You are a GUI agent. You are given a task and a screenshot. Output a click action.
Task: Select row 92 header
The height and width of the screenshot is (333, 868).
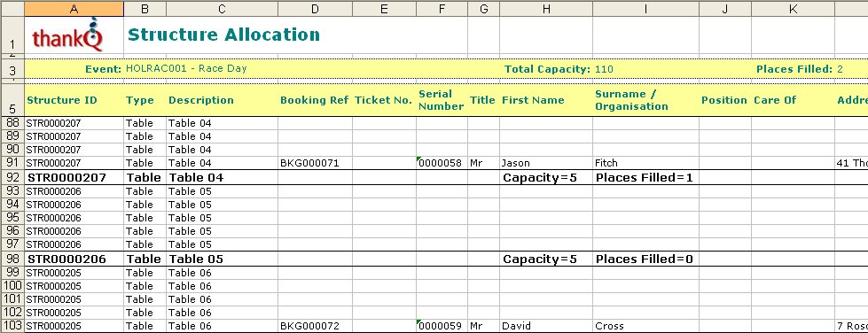(x=12, y=177)
